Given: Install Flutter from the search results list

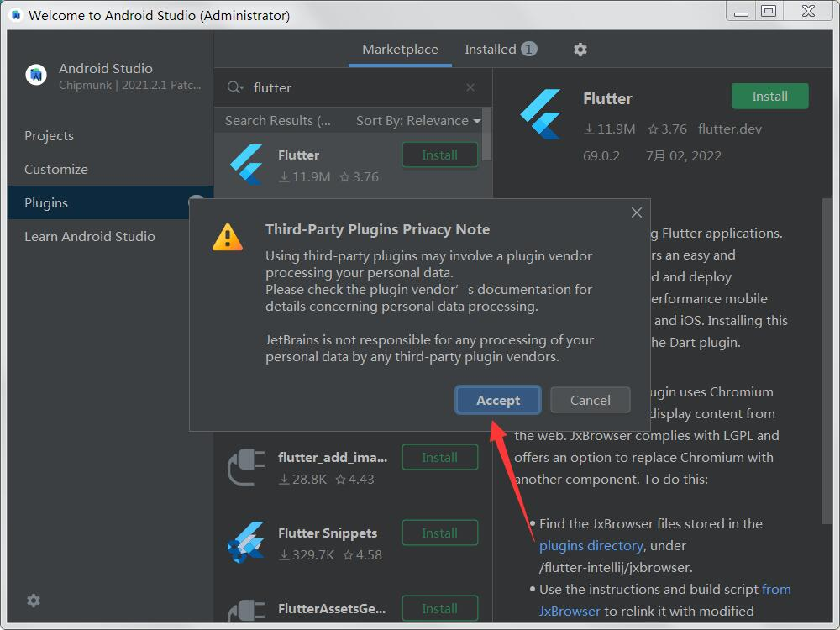Looking at the screenshot, I should [x=440, y=155].
